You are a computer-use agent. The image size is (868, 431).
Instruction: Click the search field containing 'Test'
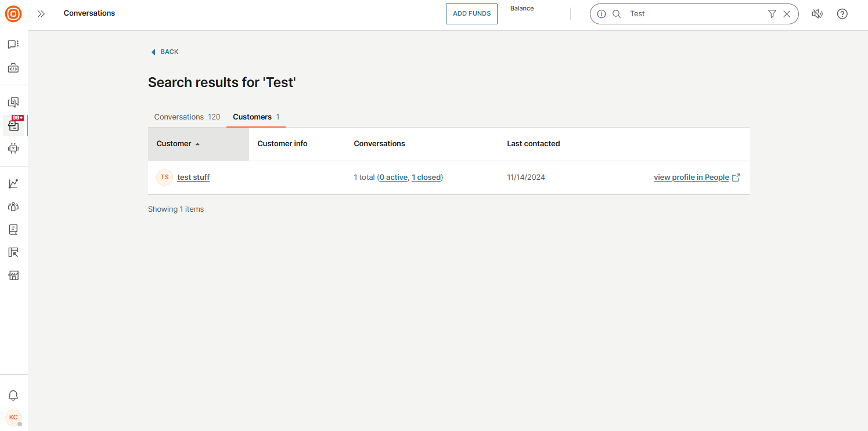tap(694, 14)
